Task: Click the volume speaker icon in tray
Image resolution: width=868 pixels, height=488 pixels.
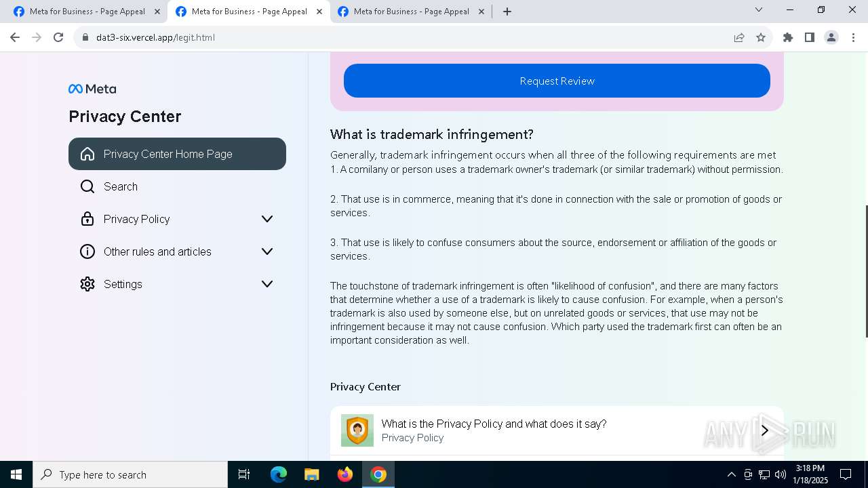Action: (x=781, y=474)
